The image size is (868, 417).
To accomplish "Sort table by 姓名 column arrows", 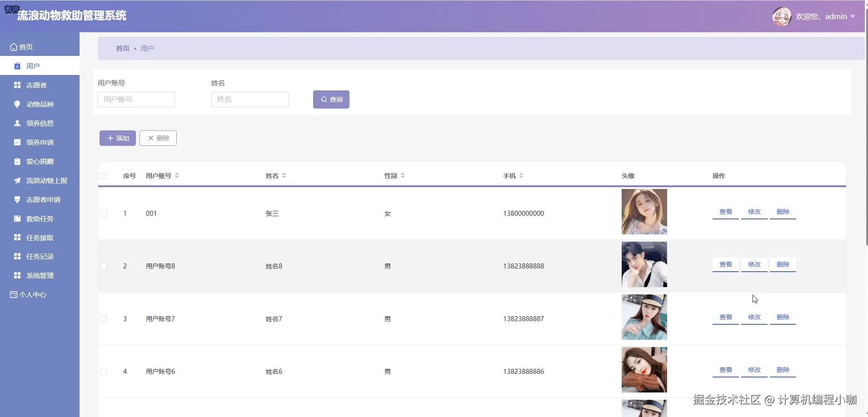I will pos(284,176).
